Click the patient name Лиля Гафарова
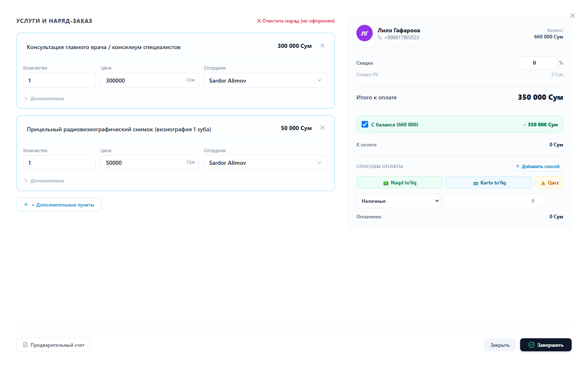 (x=399, y=30)
